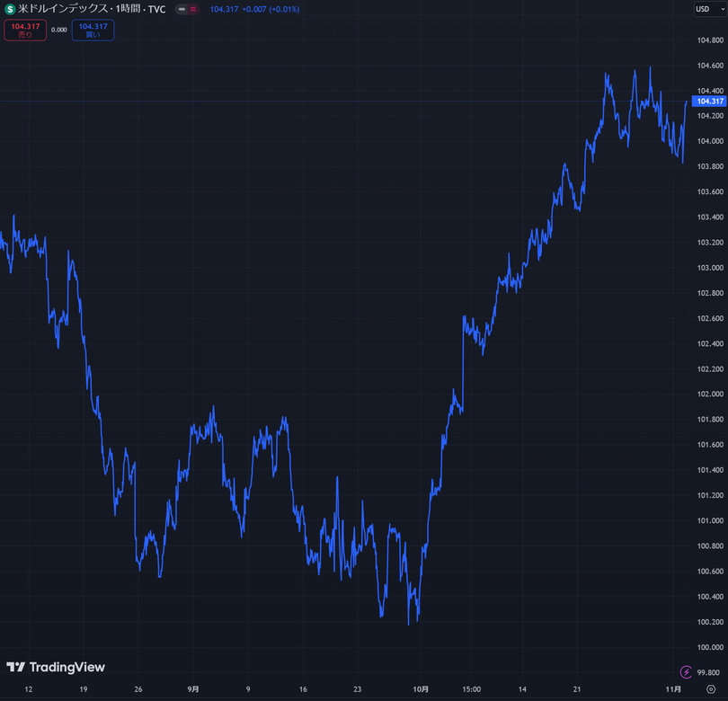The width and height of the screenshot is (728, 701).
Task: Click the 102.000 price axis label
Action: click(709, 394)
